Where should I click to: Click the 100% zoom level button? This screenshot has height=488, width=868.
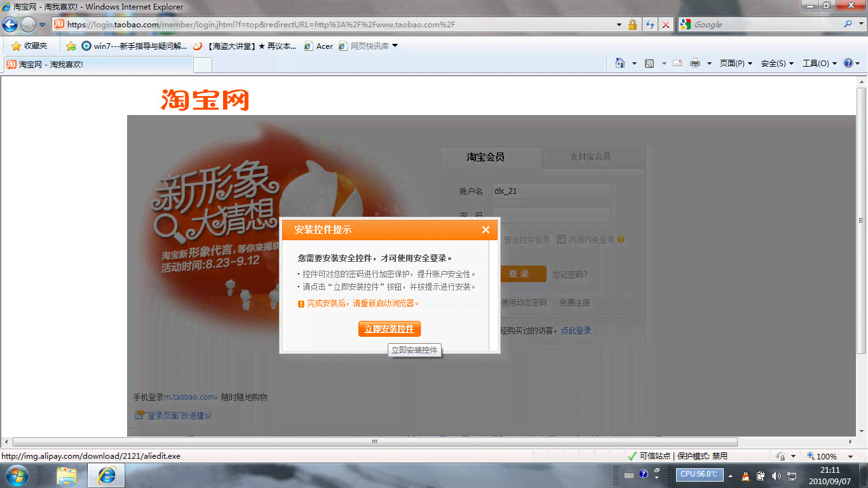[x=822, y=456]
